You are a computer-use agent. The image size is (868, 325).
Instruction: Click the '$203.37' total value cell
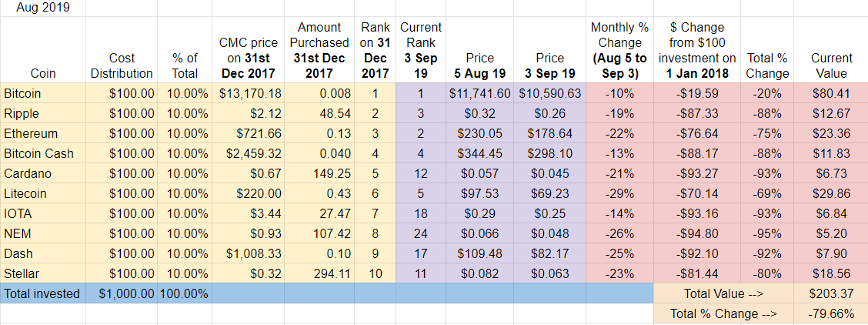pyautogui.click(x=830, y=293)
